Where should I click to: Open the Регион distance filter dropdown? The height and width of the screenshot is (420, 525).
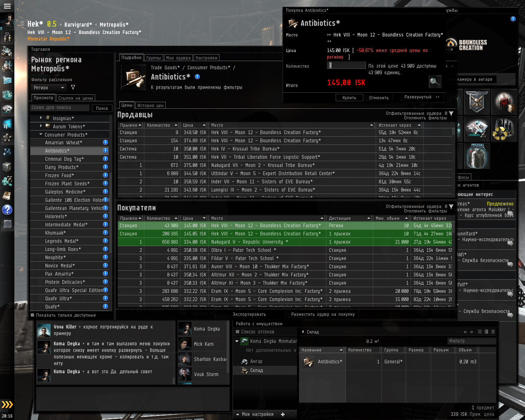click(x=49, y=87)
